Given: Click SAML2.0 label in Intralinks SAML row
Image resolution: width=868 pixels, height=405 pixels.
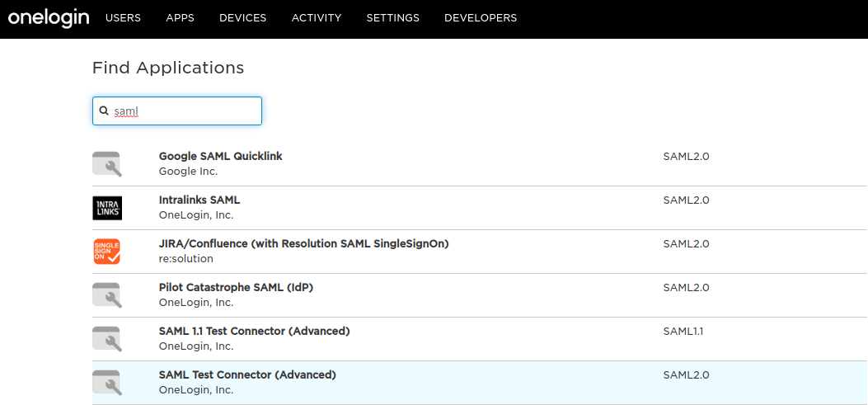Looking at the screenshot, I should pos(686,200).
